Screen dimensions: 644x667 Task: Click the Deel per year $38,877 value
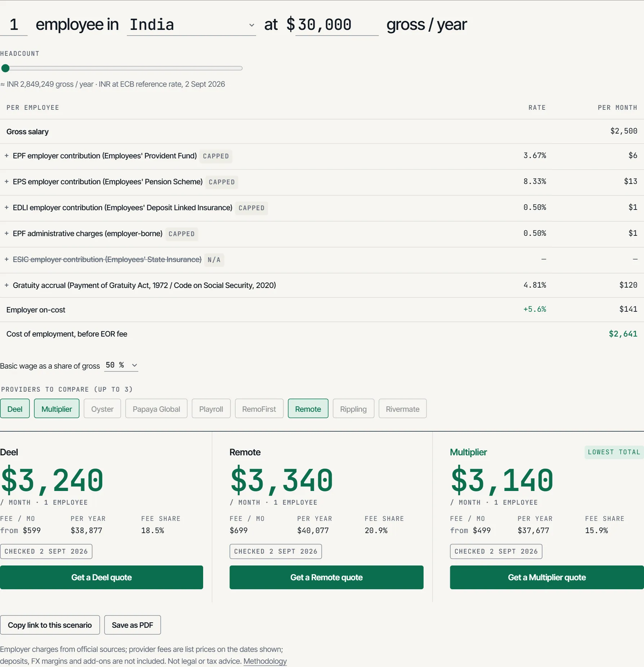86,531
